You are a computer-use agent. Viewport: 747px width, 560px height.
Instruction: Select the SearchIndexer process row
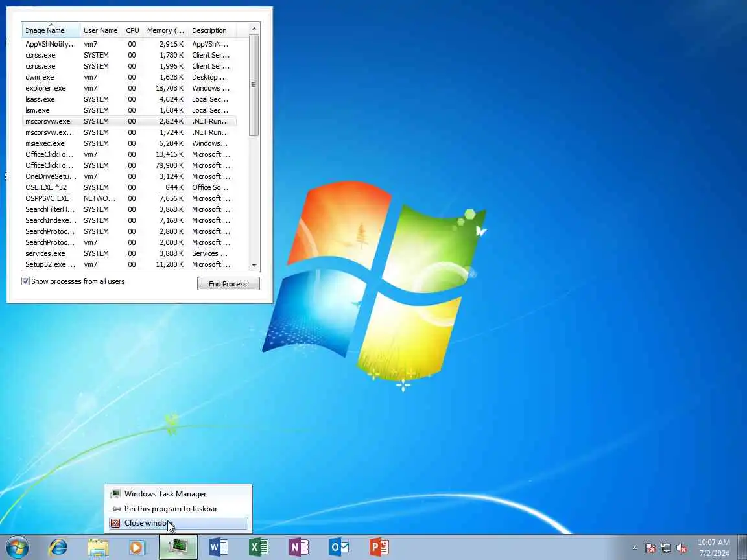[x=128, y=220]
